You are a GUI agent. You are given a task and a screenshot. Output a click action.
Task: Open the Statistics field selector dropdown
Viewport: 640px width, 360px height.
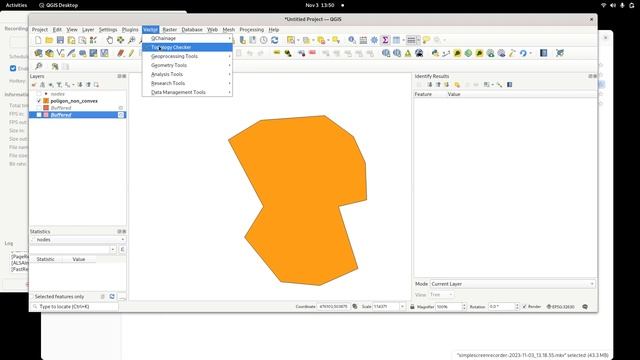[x=73, y=249]
